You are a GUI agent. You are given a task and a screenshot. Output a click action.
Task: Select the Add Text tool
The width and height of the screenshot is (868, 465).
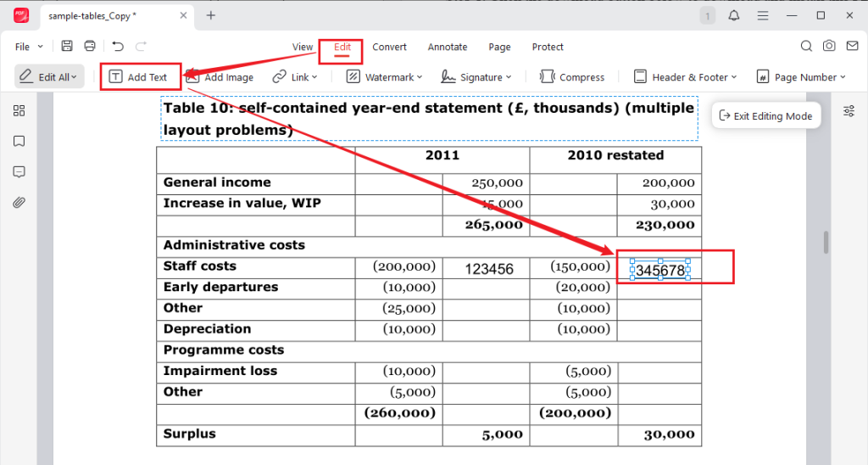click(138, 77)
